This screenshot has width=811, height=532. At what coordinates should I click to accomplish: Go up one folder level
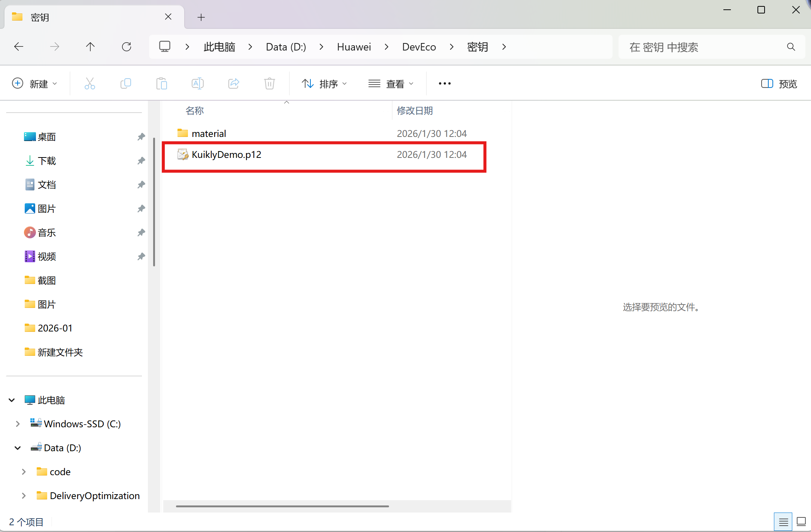tap(90, 47)
